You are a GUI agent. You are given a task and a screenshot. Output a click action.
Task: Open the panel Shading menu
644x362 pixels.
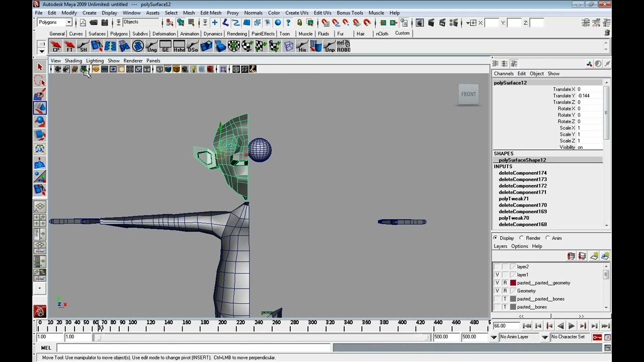click(x=73, y=61)
